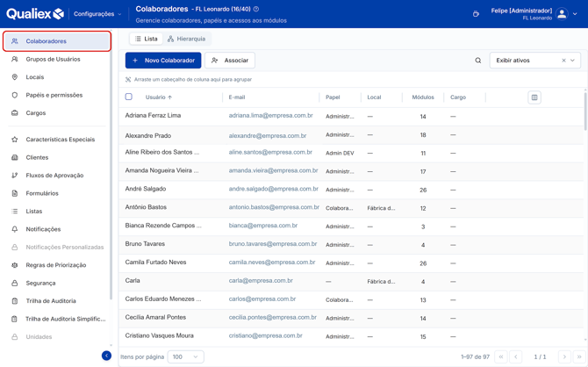Click the Local column header

point(374,97)
